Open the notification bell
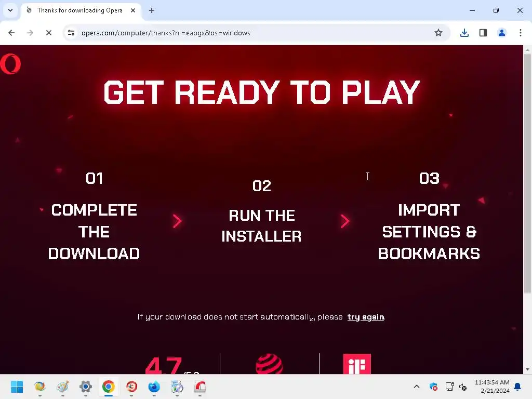Screen dimensions: 532x399 coord(518,387)
